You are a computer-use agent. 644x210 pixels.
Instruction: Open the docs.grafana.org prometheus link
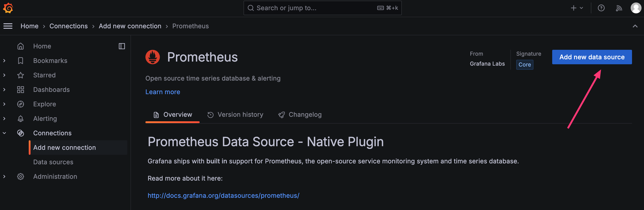(x=223, y=196)
